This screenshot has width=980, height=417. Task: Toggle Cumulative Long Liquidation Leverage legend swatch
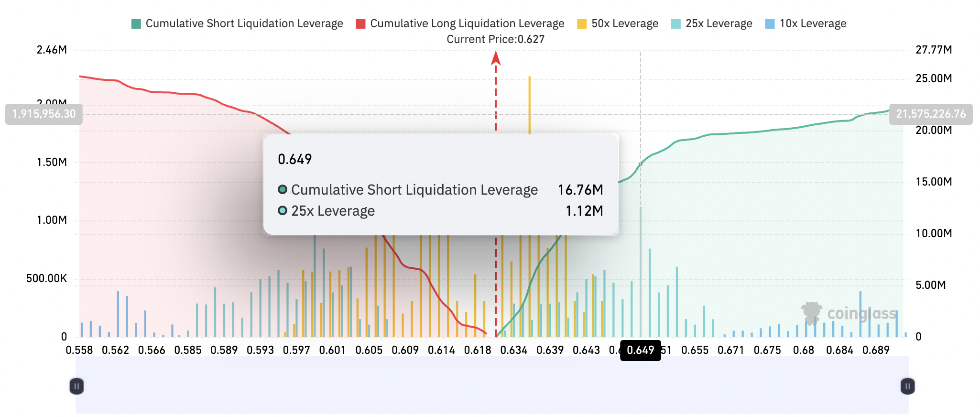click(361, 24)
